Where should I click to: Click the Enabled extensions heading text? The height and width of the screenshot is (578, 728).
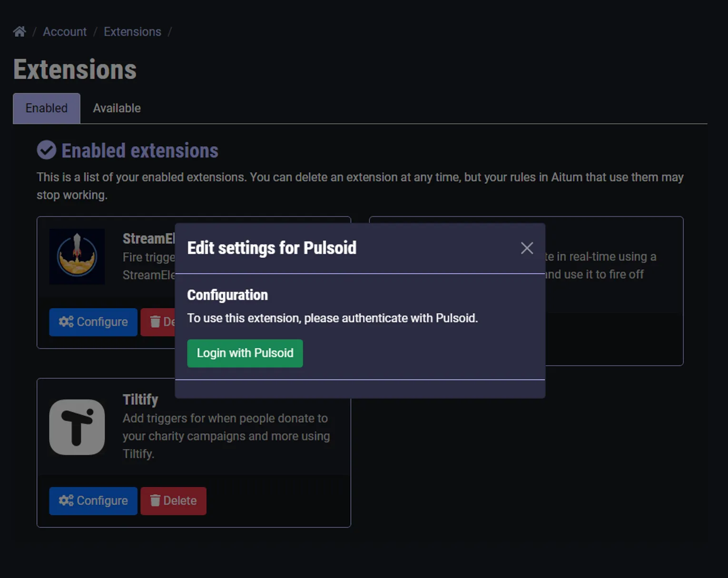click(140, 150)
